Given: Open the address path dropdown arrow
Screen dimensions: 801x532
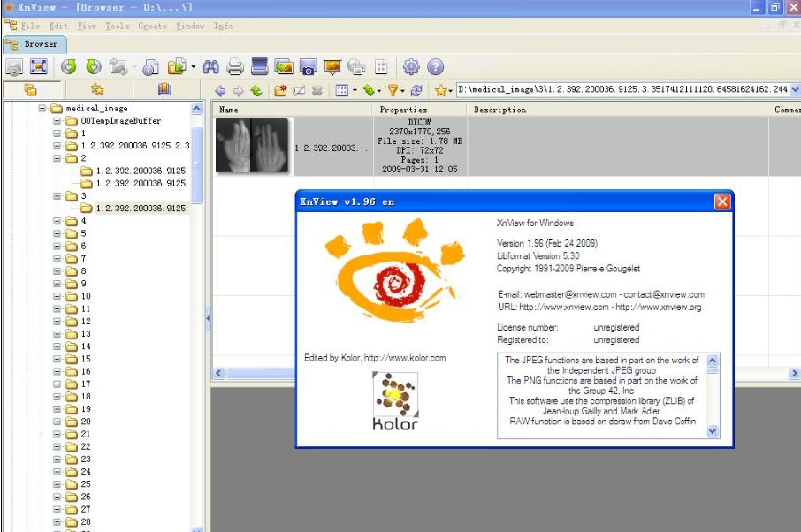Looking at the screenshot, I should coord(796,90).
